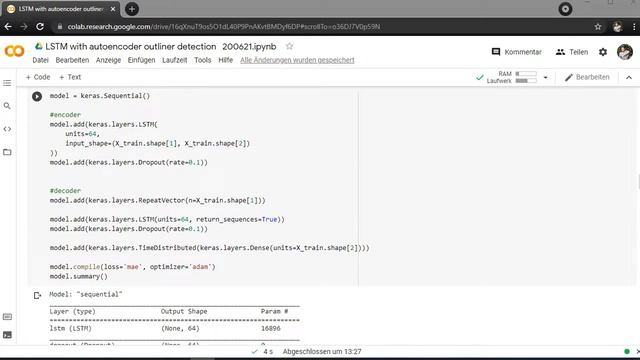
Task: Click Alle Änderungen wurden gespeichert link
Action: coord(297,60)
